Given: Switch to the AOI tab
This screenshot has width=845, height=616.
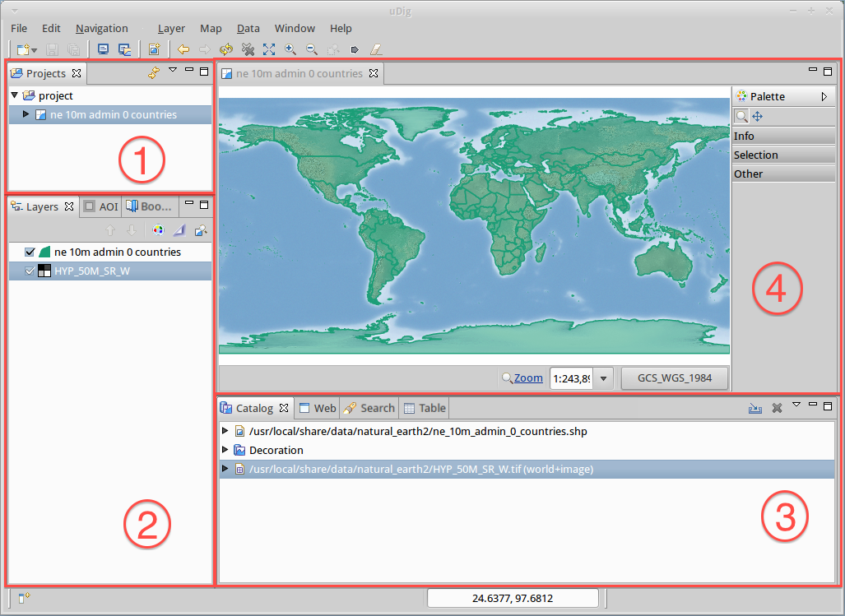Looking at the screenshot, I should pos(101,206).
